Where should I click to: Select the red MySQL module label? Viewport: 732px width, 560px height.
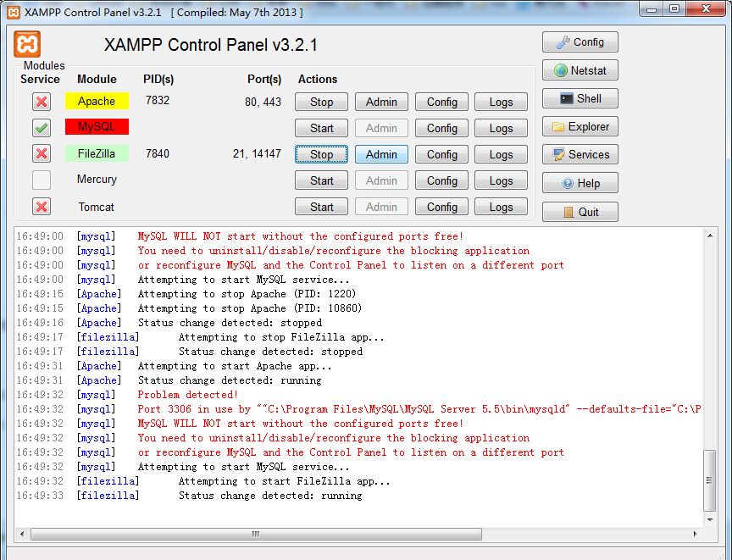(97, 126)
